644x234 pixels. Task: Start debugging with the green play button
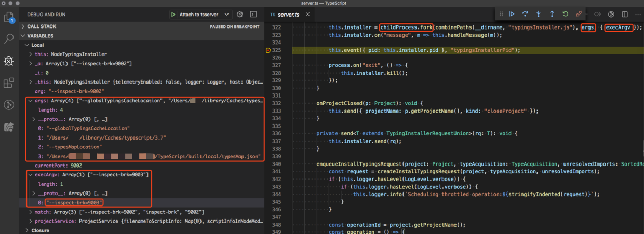173,15
